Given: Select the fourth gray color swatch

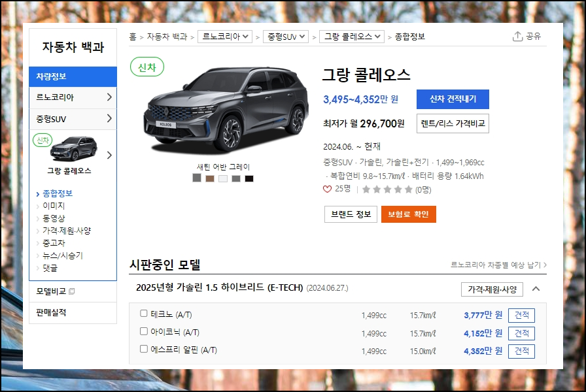Looking at the screenshot, I should (x=236, y=178).
